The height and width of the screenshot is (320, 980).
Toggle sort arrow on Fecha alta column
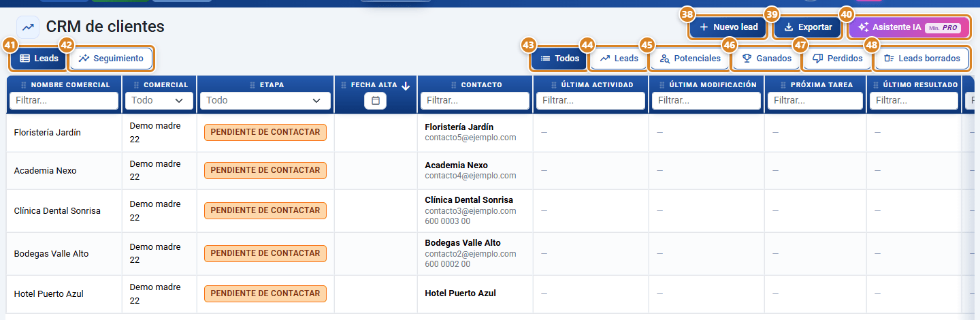406,85
